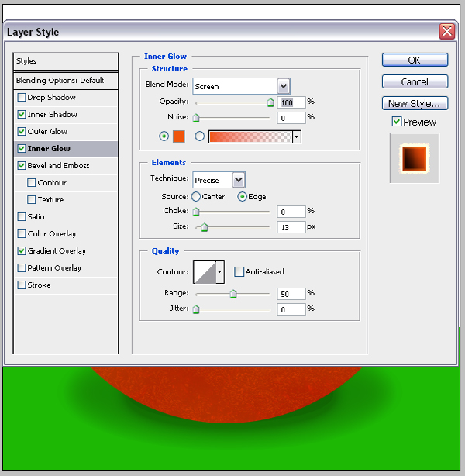Open the Blend Mode dropdown

tap(241, 86)
